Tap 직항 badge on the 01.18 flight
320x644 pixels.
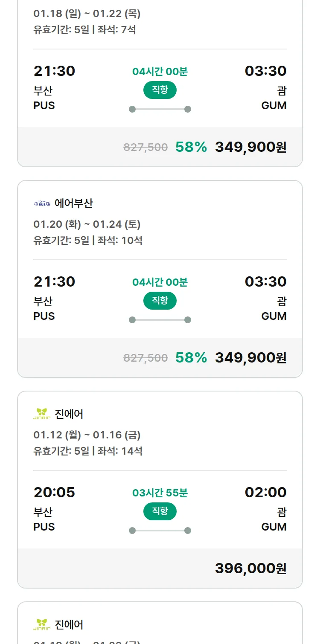tap(160, 90)
